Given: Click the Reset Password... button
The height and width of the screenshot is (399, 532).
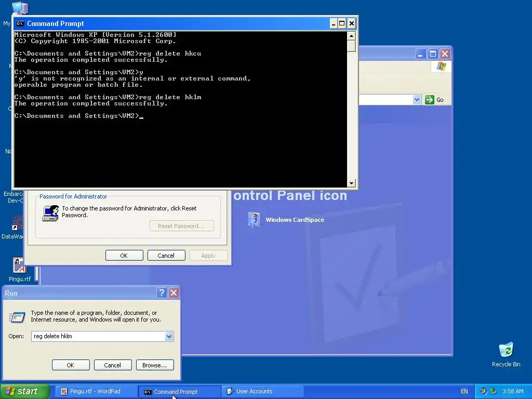Looking at the screenshot, I should tap(181, 226).
